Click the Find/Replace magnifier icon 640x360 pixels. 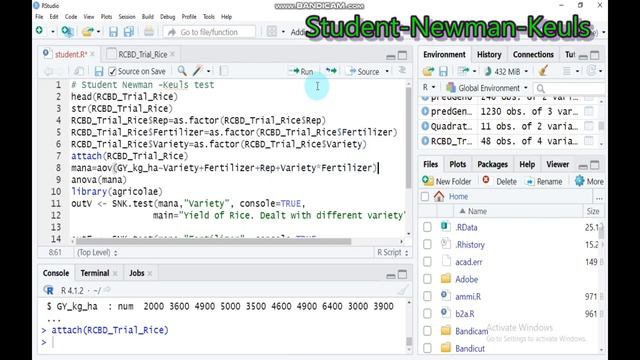click(x=182, y=71)
